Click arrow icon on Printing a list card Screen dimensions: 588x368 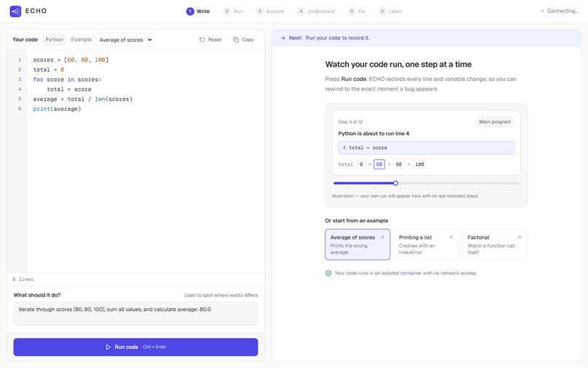[451, 237]
